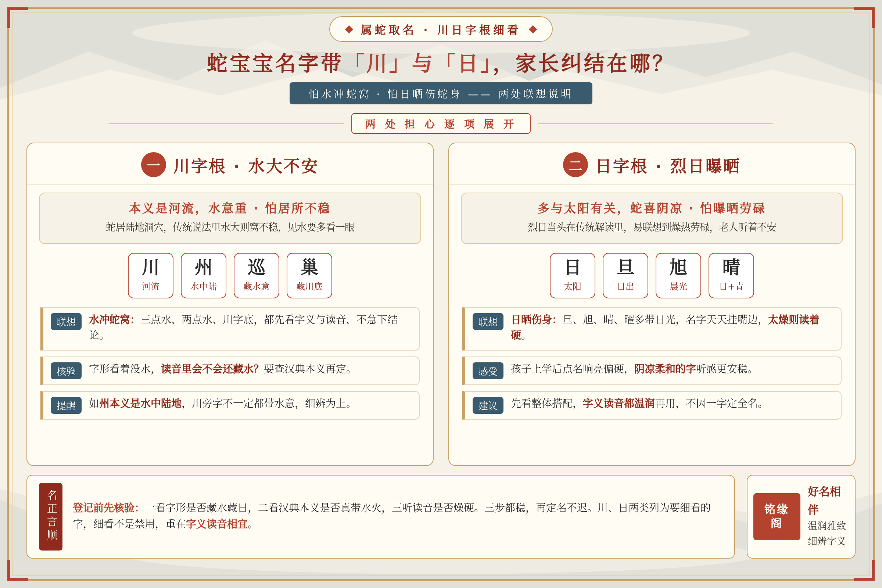Click the 感受 tag label
The height and width of the screenshot is (588, 882).
(488, 371)
